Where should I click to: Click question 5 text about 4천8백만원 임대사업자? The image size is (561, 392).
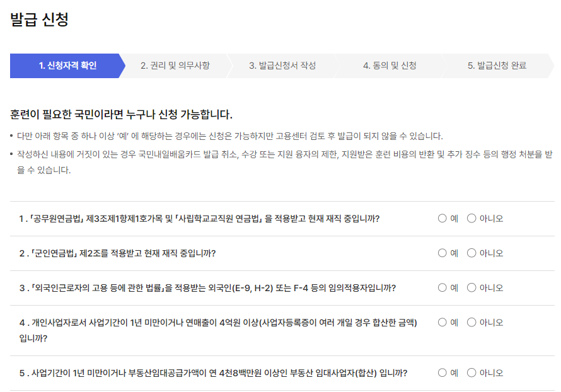[x=213, y=373]
